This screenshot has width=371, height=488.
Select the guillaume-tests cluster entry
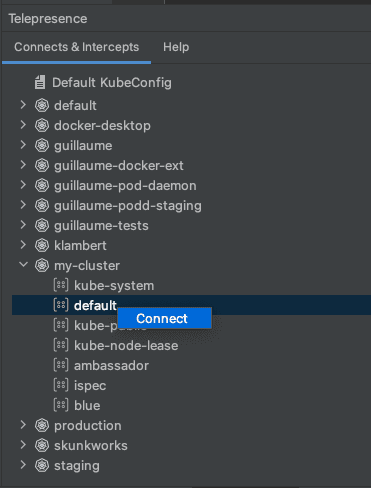click(x=101, y=226)
